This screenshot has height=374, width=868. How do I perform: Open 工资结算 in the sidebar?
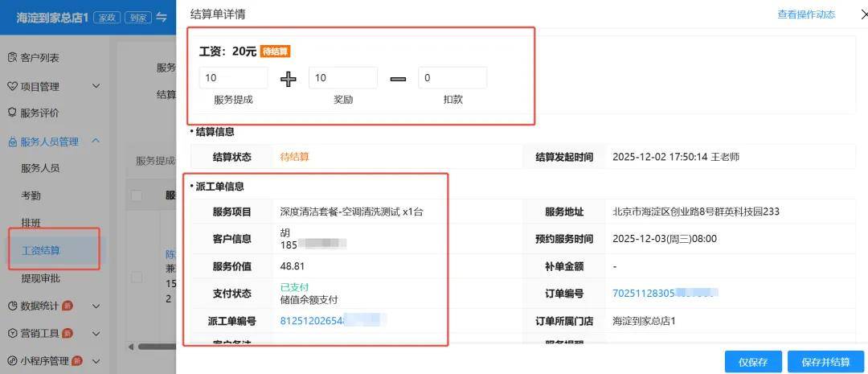tap(40, 250)
